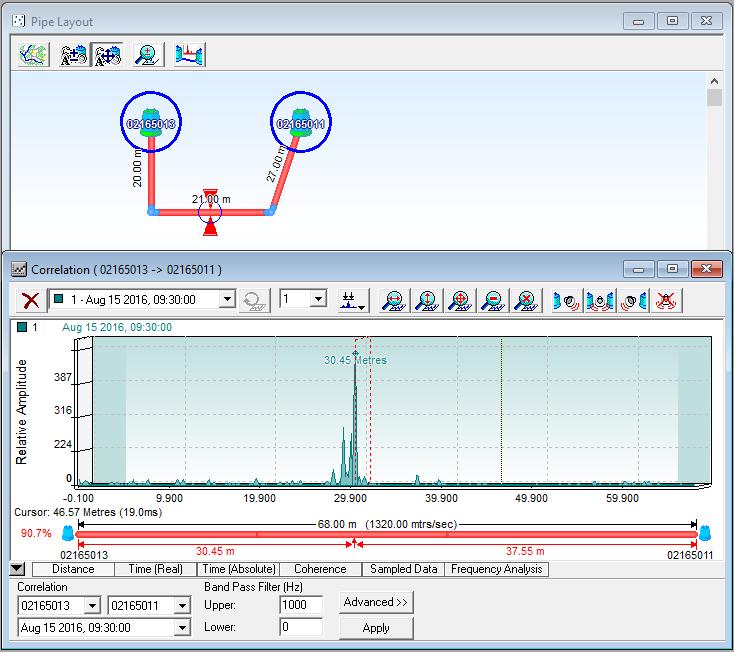The image size is (734, 652).
Task: Click the reset zoom magnifier icon
Action: click(527, 300)
